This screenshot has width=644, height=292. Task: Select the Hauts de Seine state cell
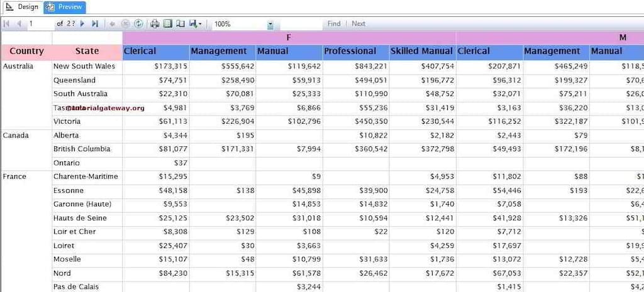click(x=87, y=218)
